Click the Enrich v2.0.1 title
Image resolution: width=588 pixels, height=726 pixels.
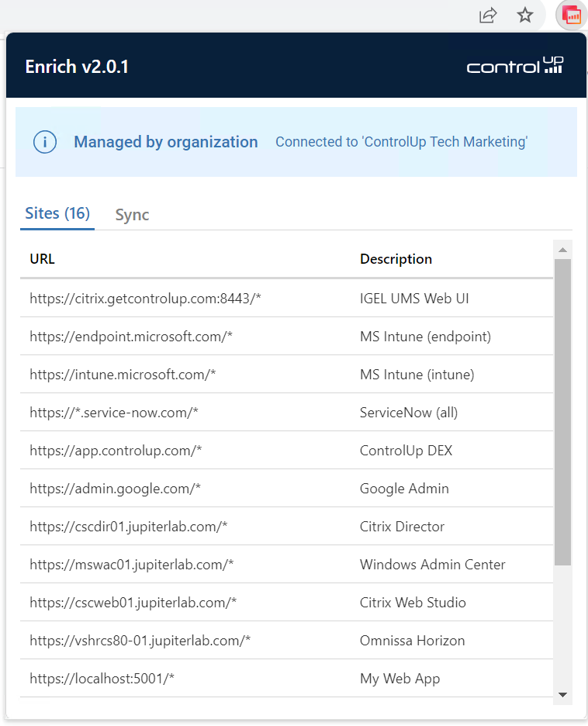(77, 67)
